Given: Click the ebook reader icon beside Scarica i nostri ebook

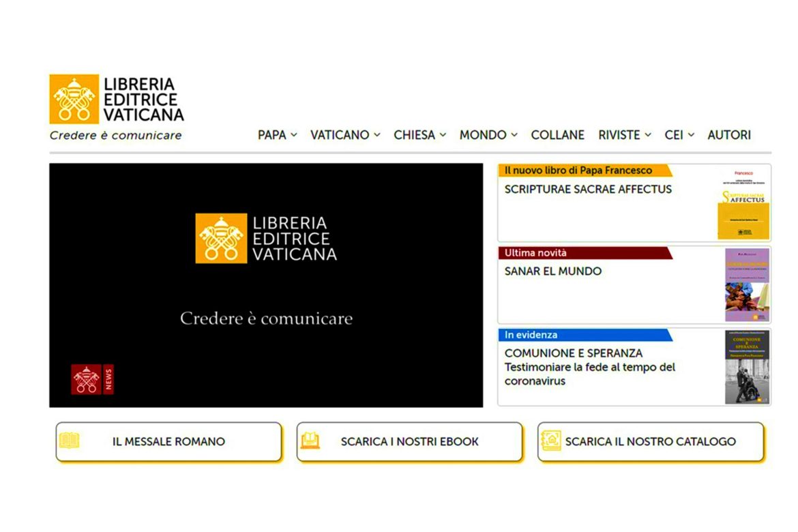Looking at the screenshot, I should [310, 441].
